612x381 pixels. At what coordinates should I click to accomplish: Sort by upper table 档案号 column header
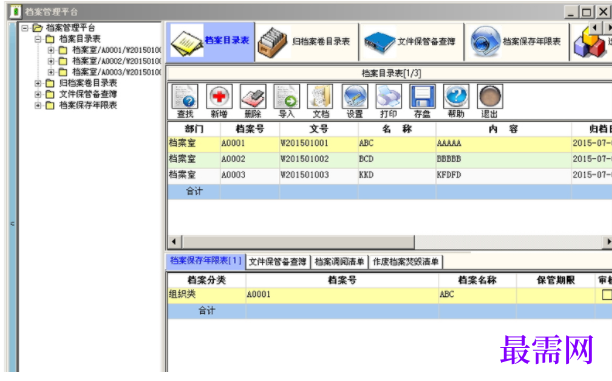[250, 129]
